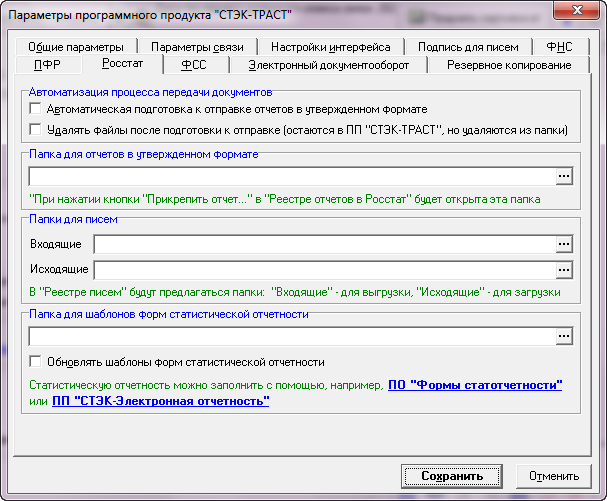
Task: Open the ПП "СТЭК-Электронная отчетность" link
Action: tap(161, 401)
